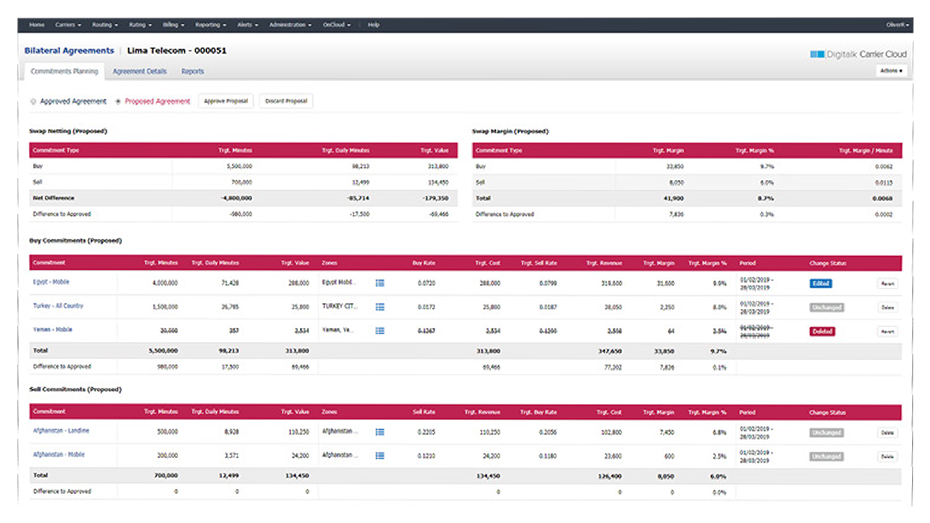This screenshot has width=930, height=523.
Task: Open zones list icon for Turkey - All Country
Action: pos(380,307)
